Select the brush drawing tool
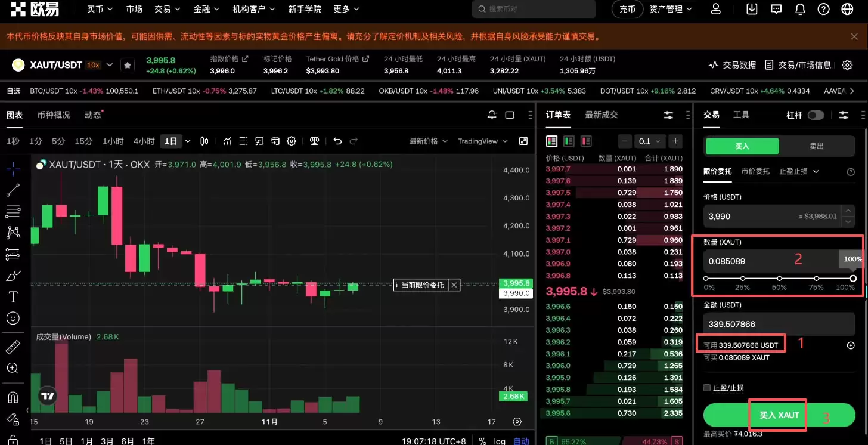The width and height of the screenshot is (868, 445). pos(13,276)
